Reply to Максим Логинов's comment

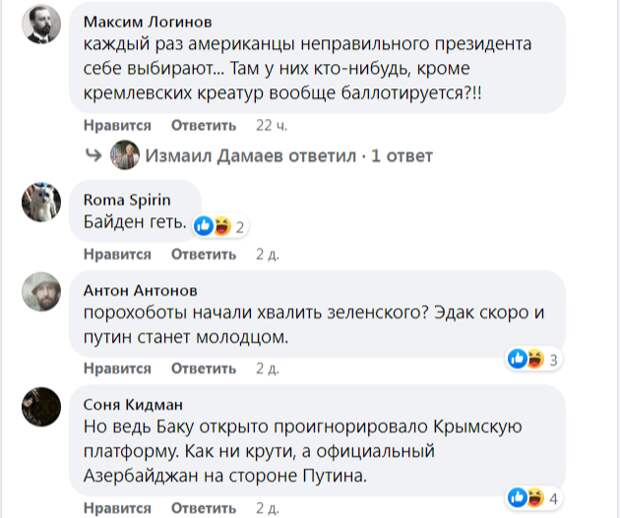click(x=203, y=126)
